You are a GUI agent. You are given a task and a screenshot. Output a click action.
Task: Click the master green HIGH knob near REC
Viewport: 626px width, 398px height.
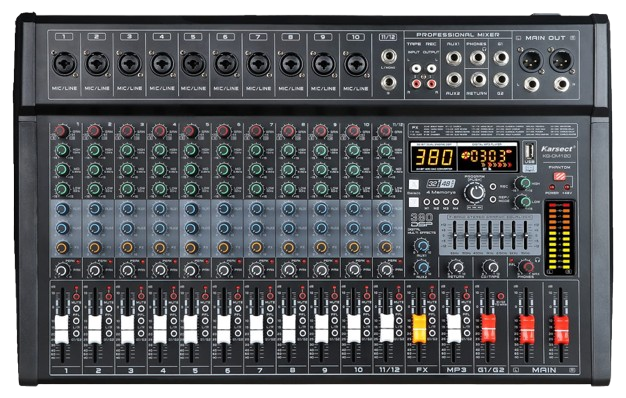[x=523, y=183]
